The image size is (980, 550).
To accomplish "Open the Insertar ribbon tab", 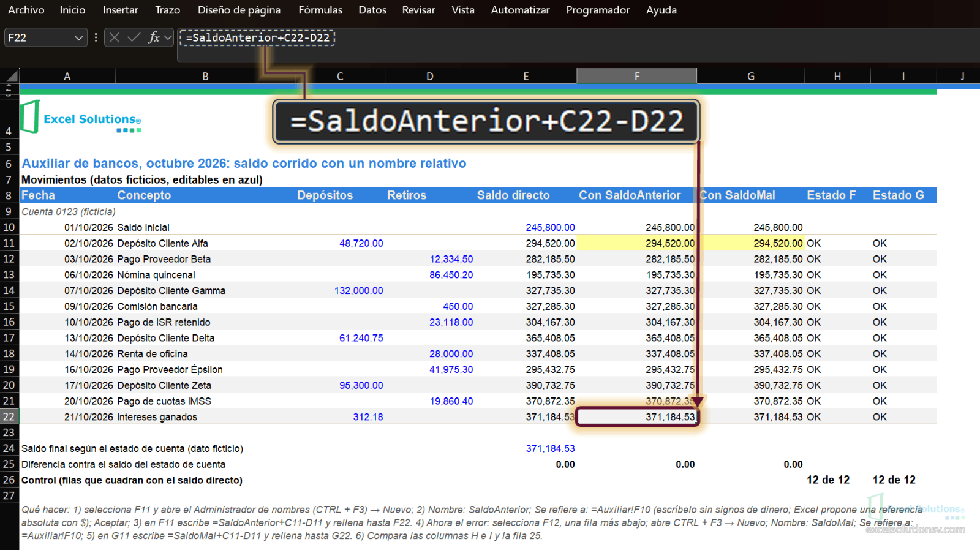I will pyautogui.click(x=120, y=10).
